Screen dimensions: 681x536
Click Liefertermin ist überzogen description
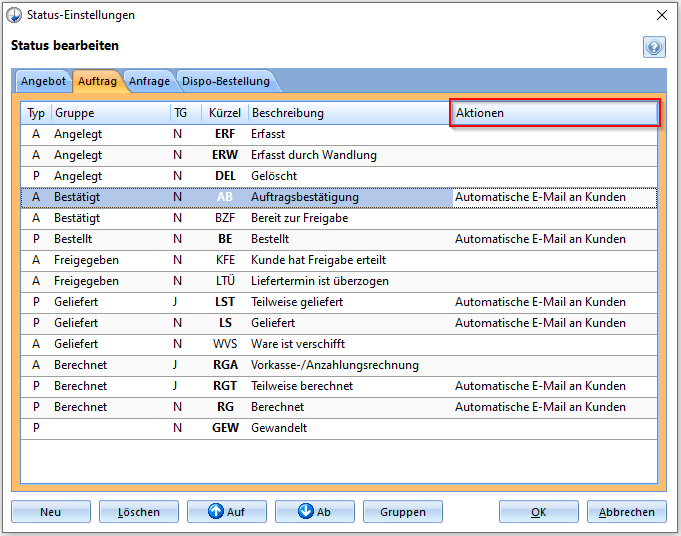[x=320, y=281]
